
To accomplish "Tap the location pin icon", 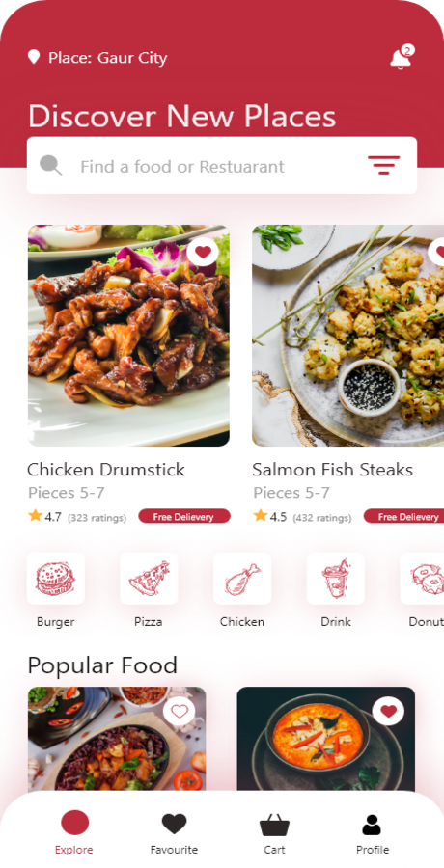I will (x=34, y=57).
